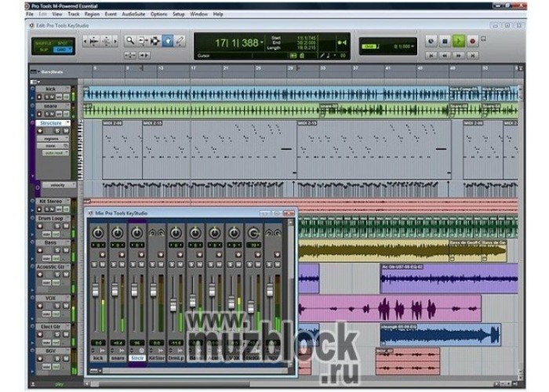The image size is (549, 392).
Task: Click the zoom toggle button below Zoomer
Action: 130,56
